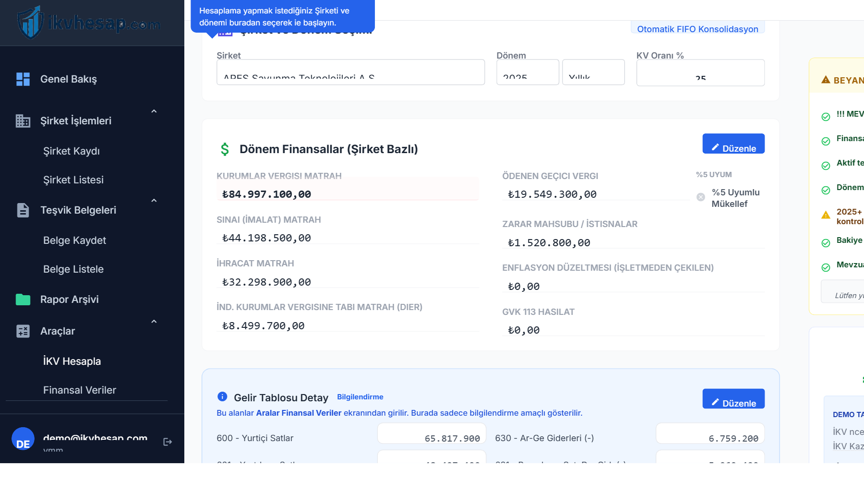Image resolution: width=864 pixels, height=504 pixels.
Task: Open the Dönem year dropdown
Action: 528,72
